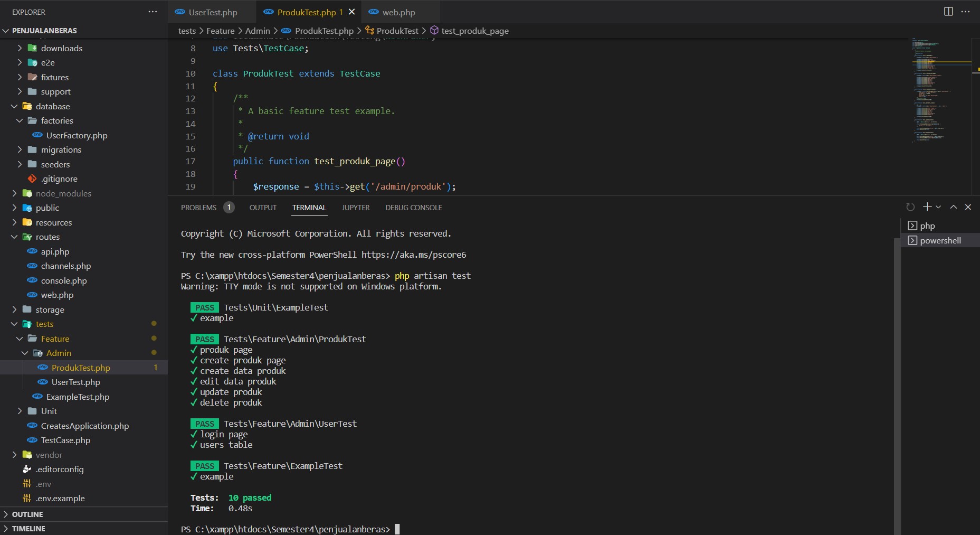Switch to the UserTest.php editor tab
Viewport: 980px width, 535px height.
pyautogui.click(x=212, y=12)
